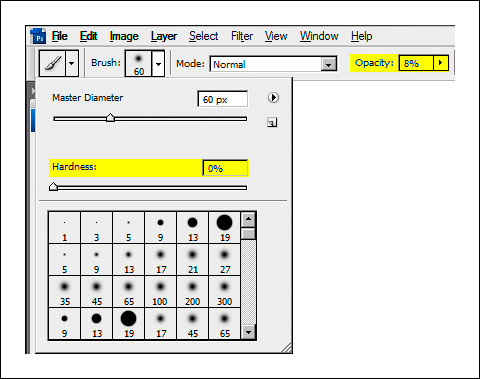Click the Hardness slider handle
The height and width of the screenshot is (379, 480).
pos(53,187)
